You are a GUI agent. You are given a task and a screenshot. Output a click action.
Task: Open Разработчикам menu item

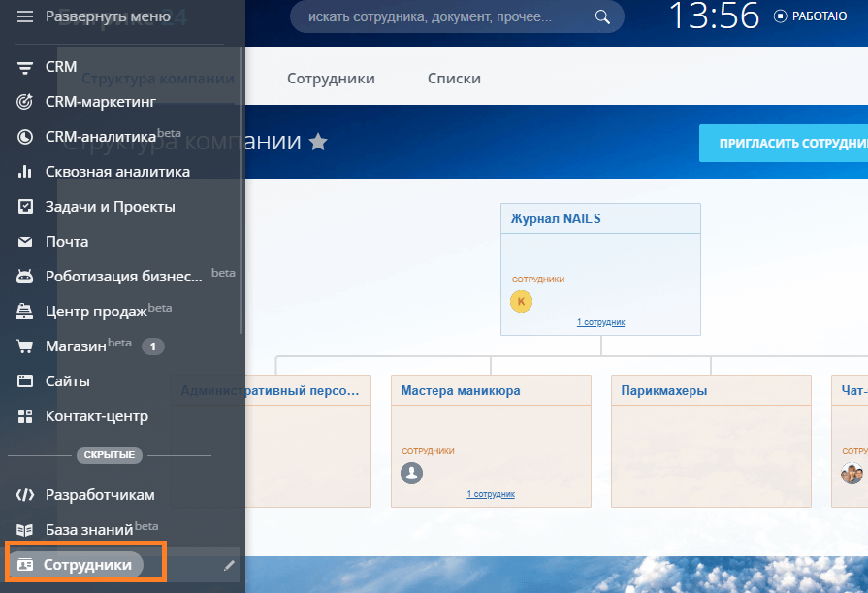coord(100,495)
